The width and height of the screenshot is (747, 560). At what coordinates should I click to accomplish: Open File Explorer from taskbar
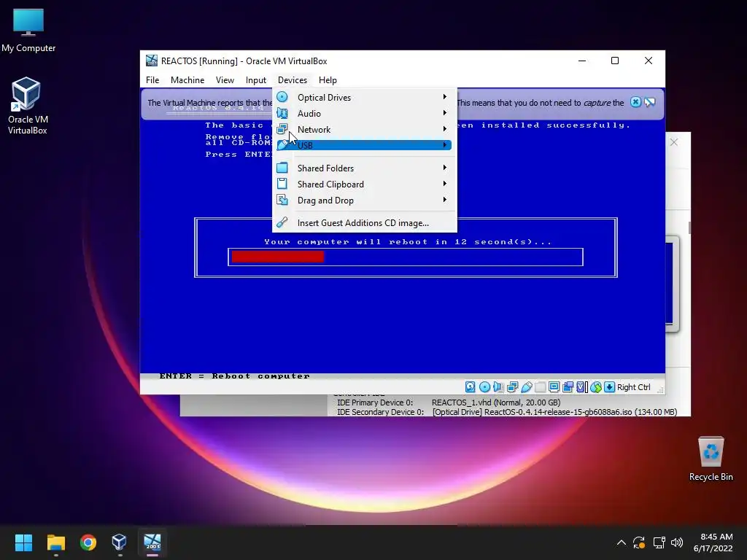point(55,542)
